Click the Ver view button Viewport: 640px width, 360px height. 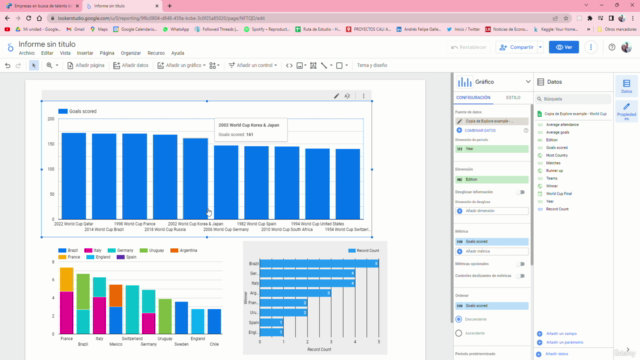point(564,47)
